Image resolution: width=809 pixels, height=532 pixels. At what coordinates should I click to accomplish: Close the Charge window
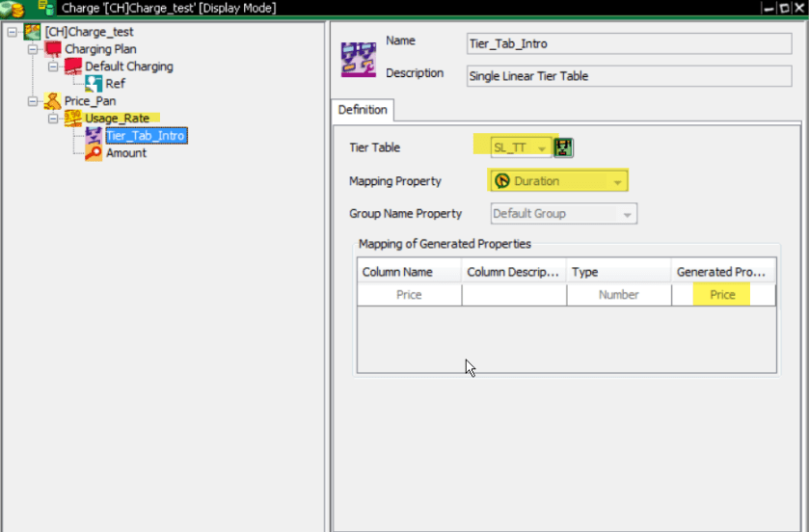[799, 9]
